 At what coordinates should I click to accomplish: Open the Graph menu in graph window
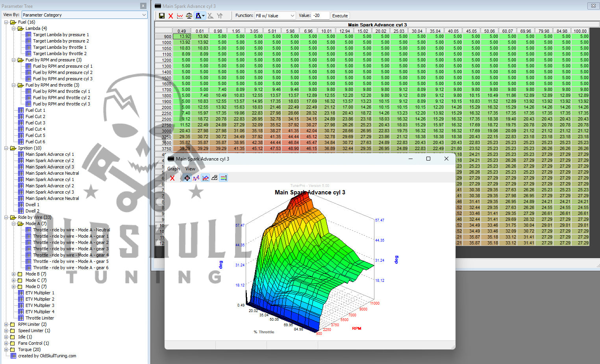coord(173,169)
